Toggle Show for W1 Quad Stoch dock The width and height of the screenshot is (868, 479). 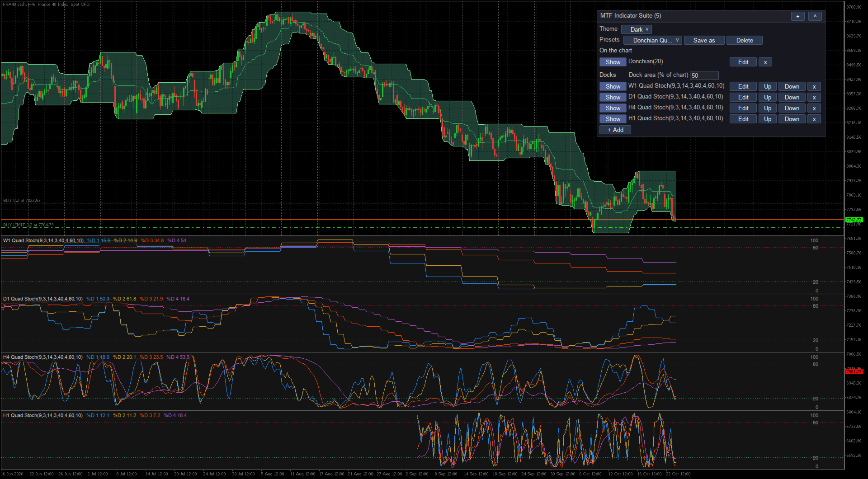click(613, 86)
